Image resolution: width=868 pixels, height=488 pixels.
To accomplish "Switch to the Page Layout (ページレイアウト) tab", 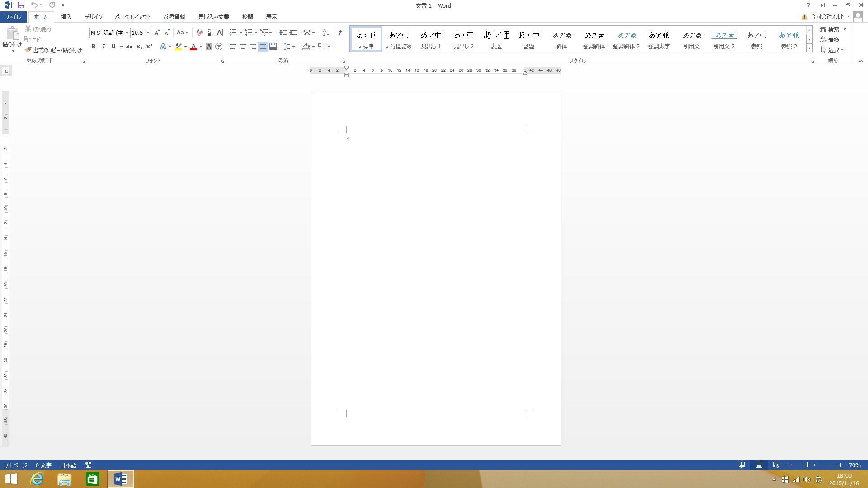I will (132, 17).
